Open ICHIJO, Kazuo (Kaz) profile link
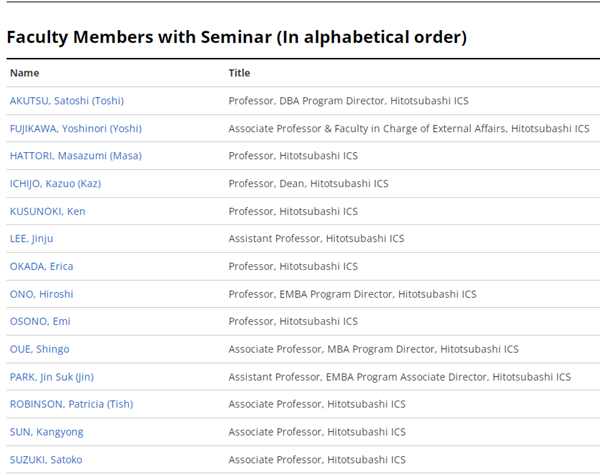 [x=55, y=184]
